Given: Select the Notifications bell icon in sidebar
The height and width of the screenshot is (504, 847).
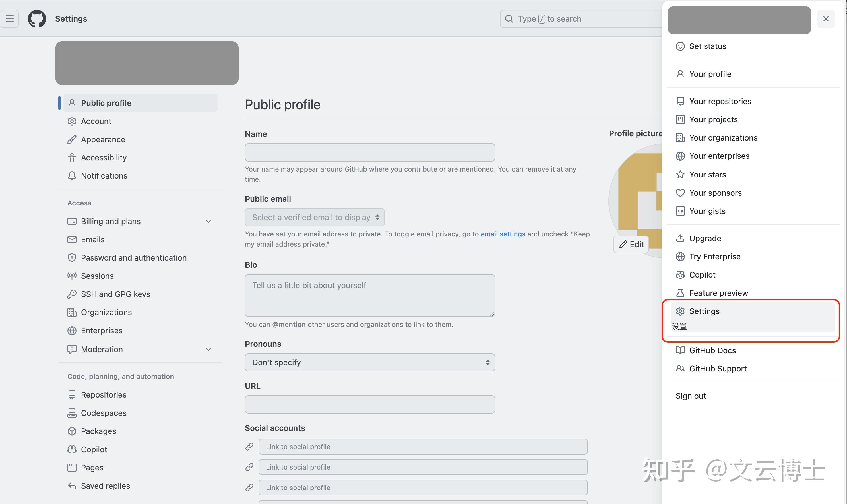Looking at the screenshot, I should click(72, 175).
